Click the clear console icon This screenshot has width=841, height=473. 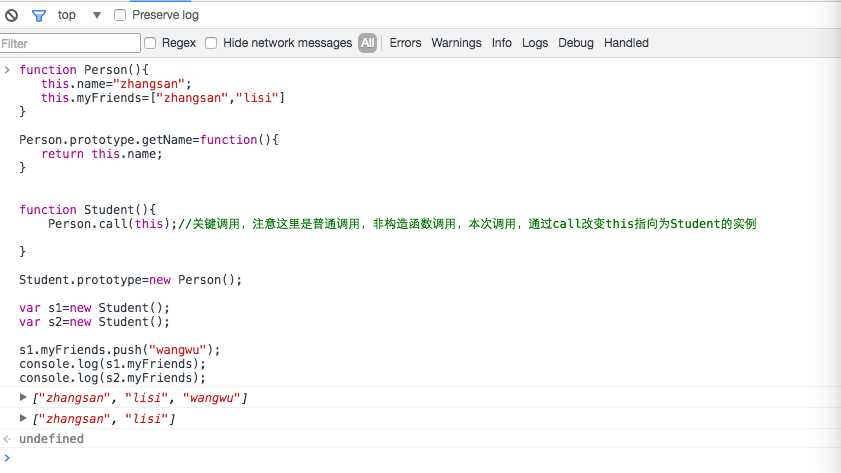click(11, 15)
